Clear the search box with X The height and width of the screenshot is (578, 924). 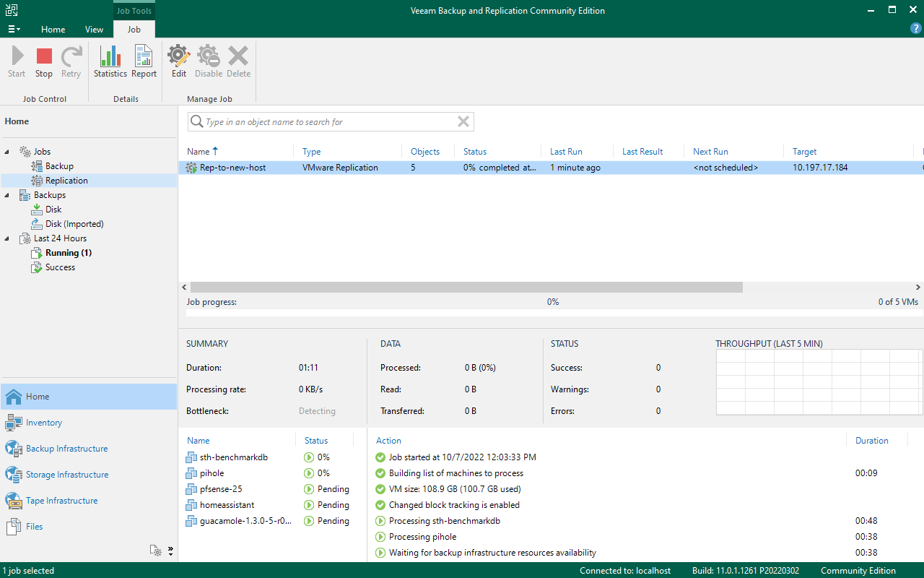tap(463, 122)
